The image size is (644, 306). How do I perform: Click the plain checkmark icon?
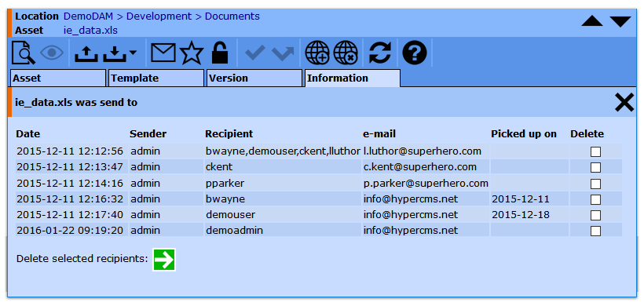(254, 53)
